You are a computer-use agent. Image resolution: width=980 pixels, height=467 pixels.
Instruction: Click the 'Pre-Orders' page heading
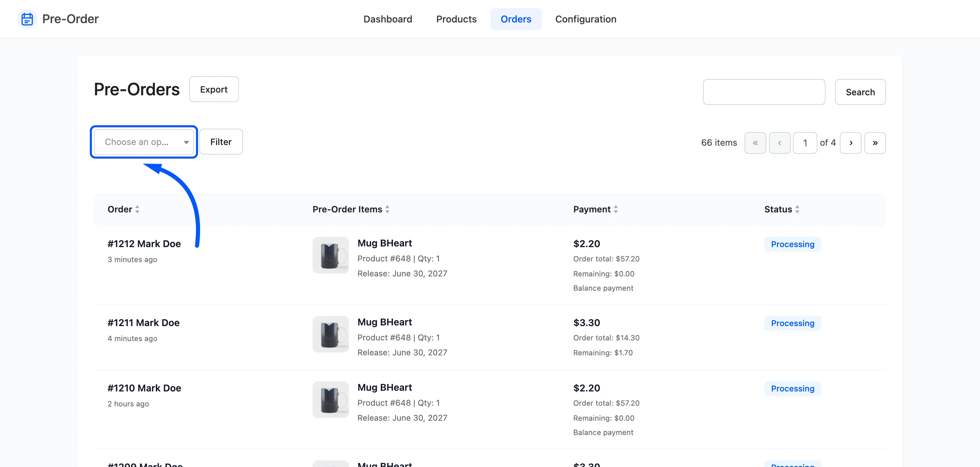point(136,90)
